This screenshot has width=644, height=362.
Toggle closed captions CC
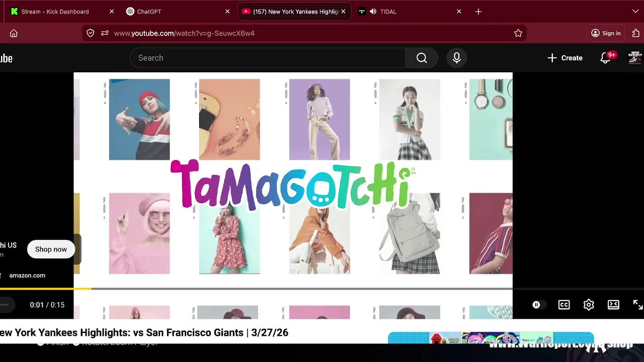[564, 305]
